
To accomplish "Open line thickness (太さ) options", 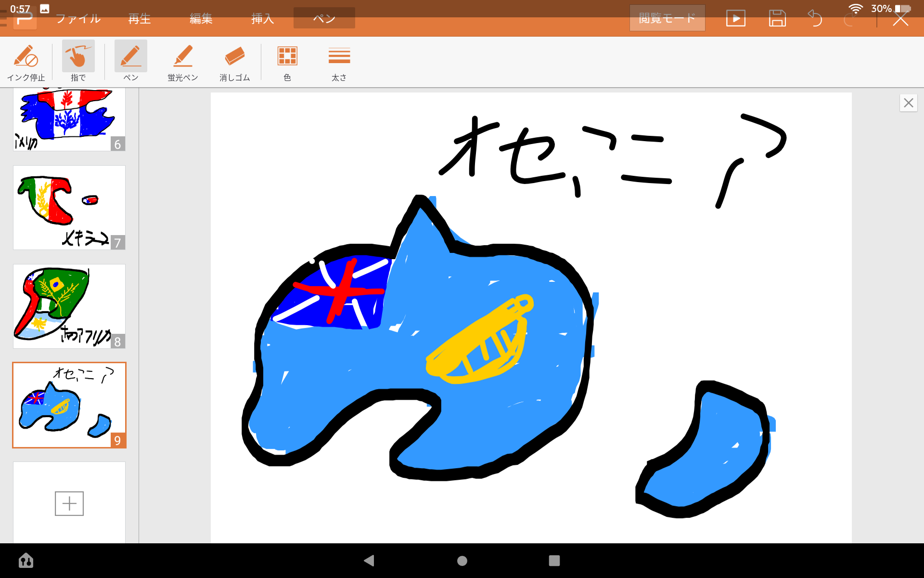I will click(x=339, y=63).
